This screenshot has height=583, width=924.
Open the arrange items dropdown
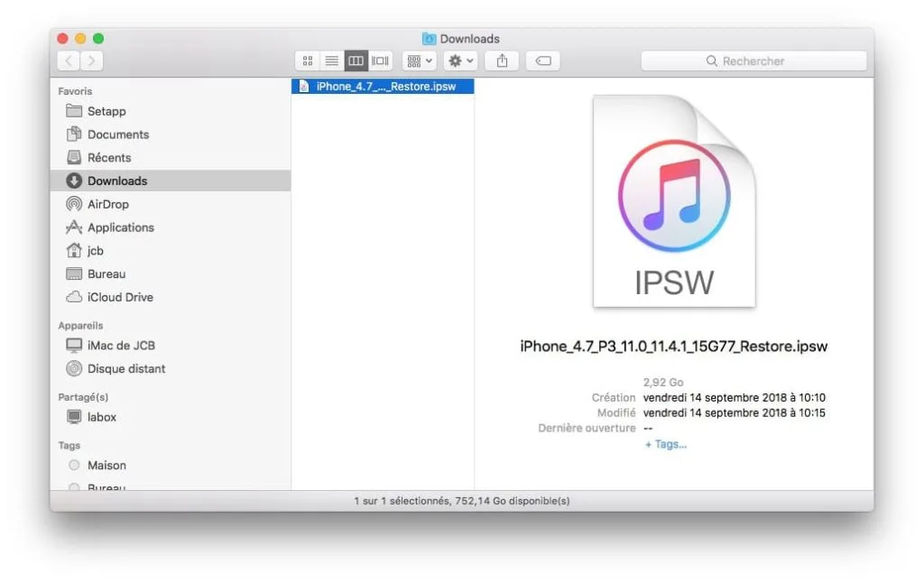click(420, 60)
